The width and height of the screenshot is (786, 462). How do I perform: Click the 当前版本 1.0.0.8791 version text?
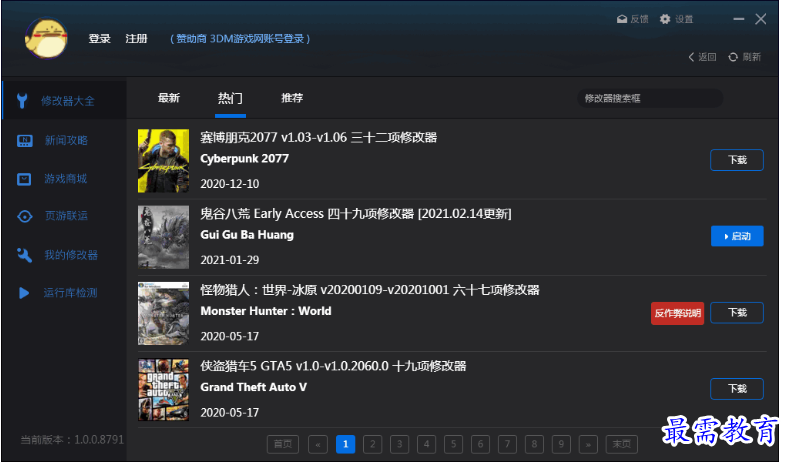[x=72, y=440]
